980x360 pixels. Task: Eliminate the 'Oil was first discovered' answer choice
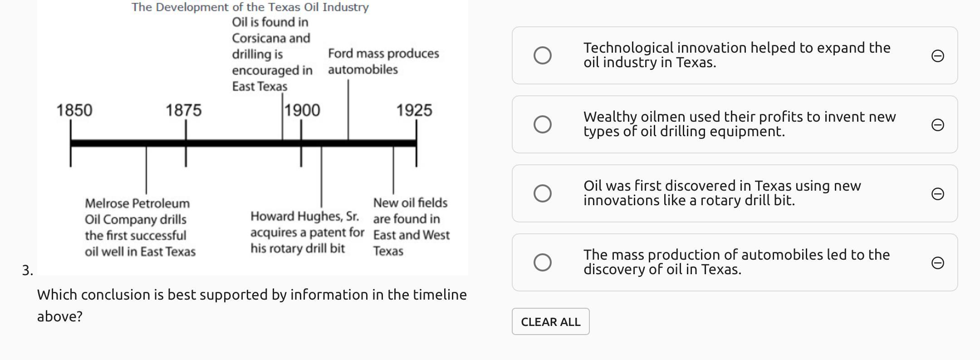[x=937, y=194]
